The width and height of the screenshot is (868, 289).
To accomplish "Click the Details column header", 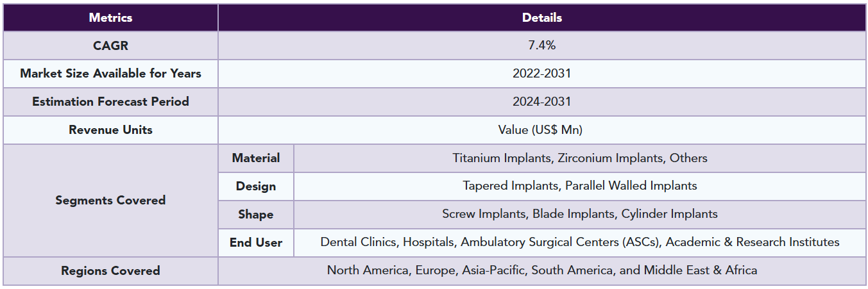I will click(x=542, y=17).
